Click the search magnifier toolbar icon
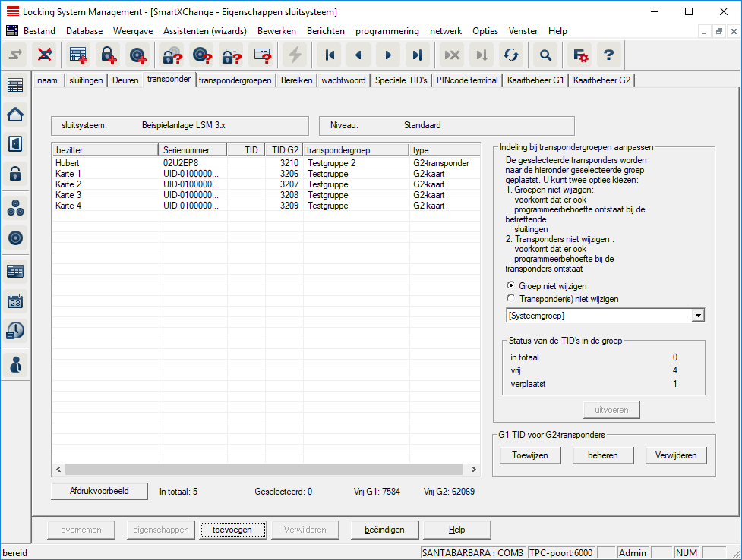The width and height of the screenshot is (742, 560). click(x=545, y=55)
